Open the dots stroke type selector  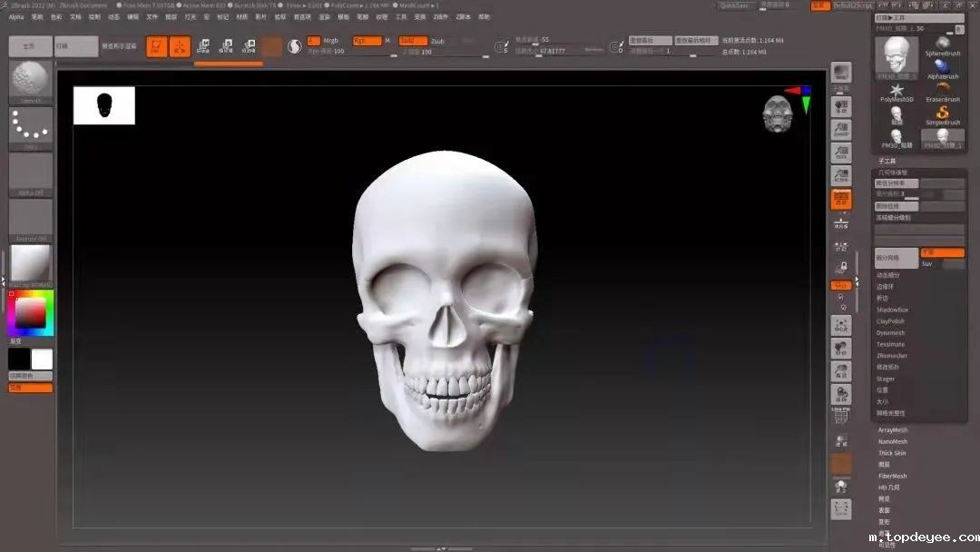point(30,126)
